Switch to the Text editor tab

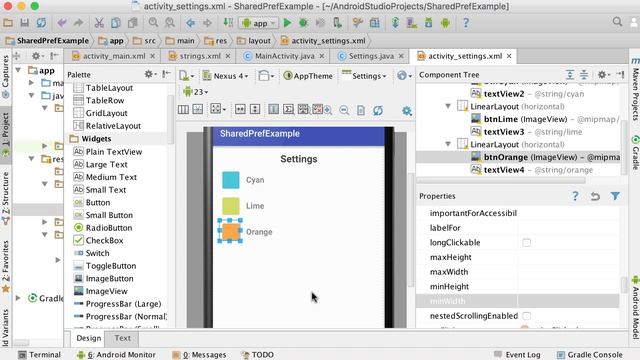(x=122, y=338)
